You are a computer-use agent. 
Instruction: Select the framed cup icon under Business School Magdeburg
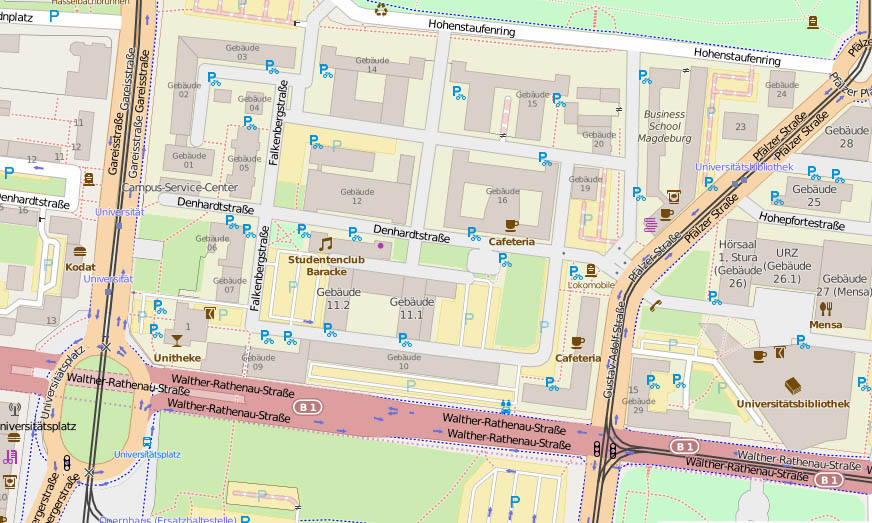coord(673,196)
